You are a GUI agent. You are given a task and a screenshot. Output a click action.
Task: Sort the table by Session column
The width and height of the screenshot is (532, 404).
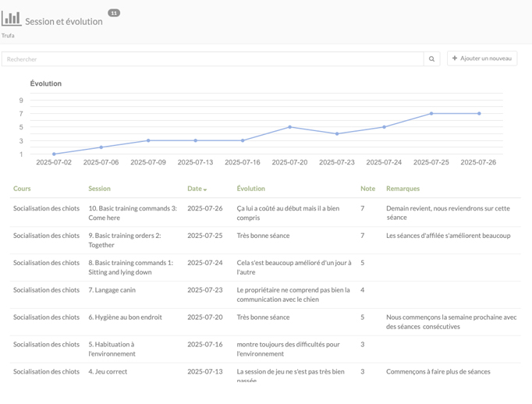coord(99,189)
